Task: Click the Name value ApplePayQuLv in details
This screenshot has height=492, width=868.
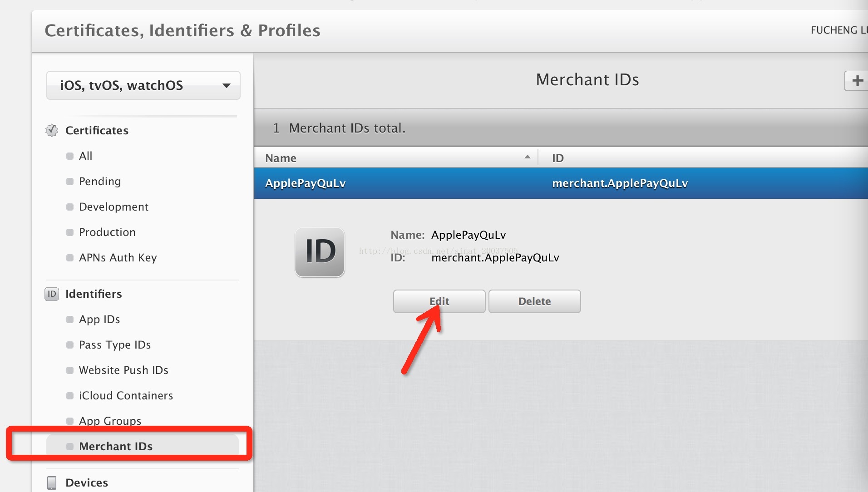Action: point(469,235)
